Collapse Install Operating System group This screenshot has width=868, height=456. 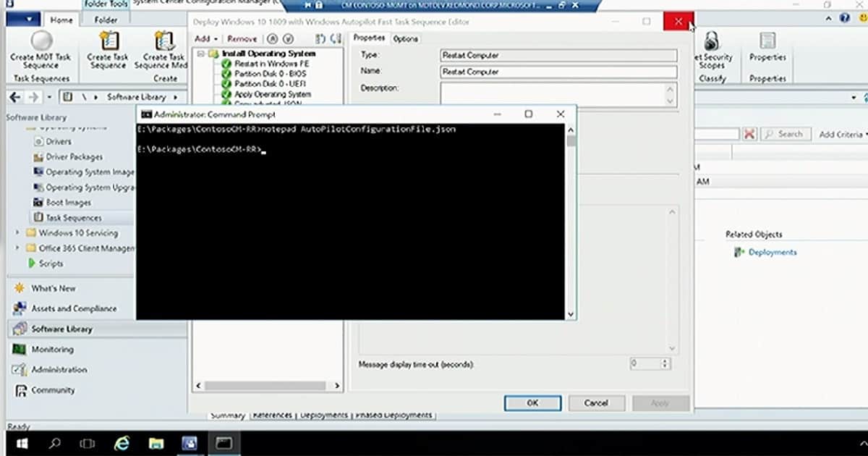(200, 54)
